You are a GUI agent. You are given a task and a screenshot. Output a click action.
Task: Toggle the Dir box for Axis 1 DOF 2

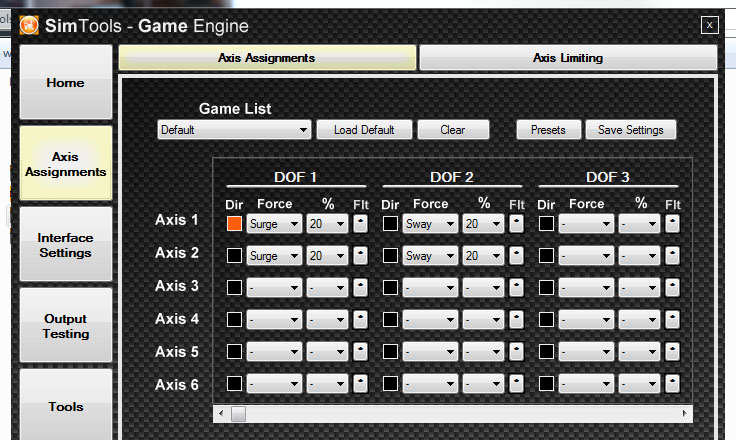pos(390,224)
